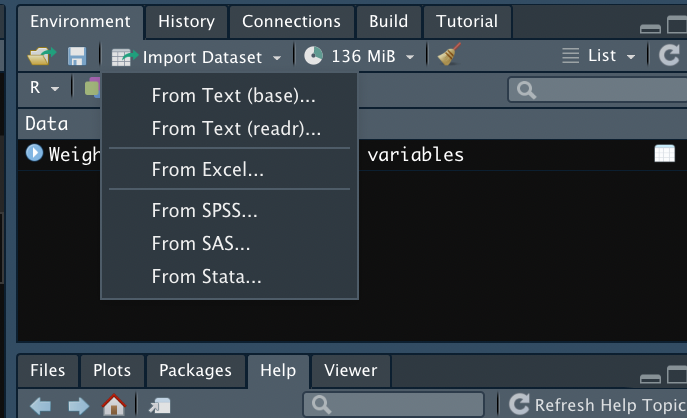Click the Help forward arrow
The height and width of the screenshot is (418, 687).
click(78, 405)
